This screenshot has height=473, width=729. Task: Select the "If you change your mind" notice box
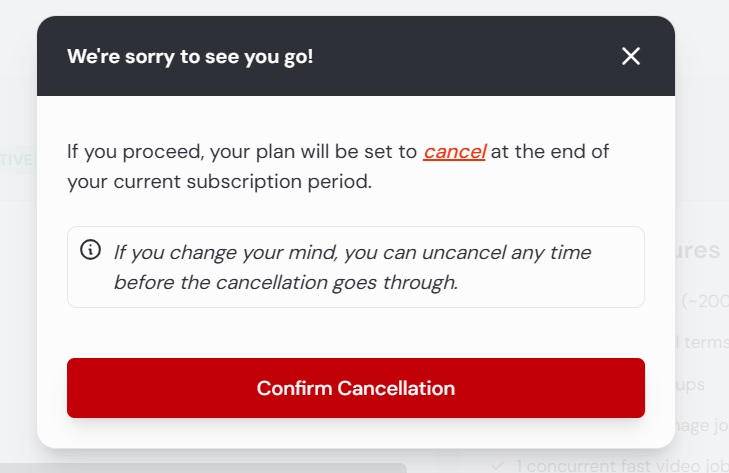(x=356, y=267)
